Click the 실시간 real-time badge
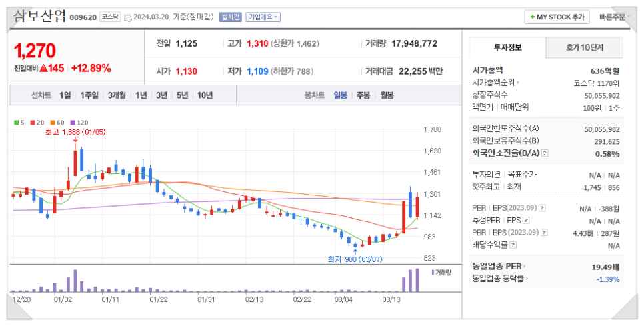 (231, 17)
